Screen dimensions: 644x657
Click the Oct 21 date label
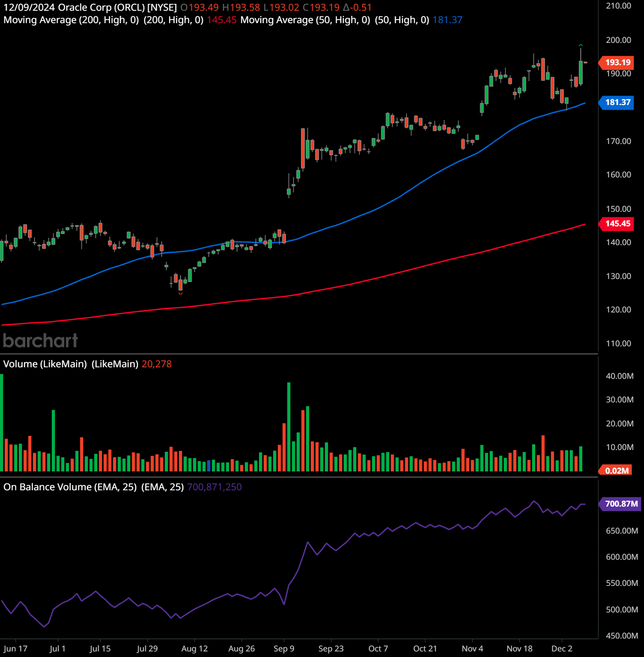click(425, 648)
